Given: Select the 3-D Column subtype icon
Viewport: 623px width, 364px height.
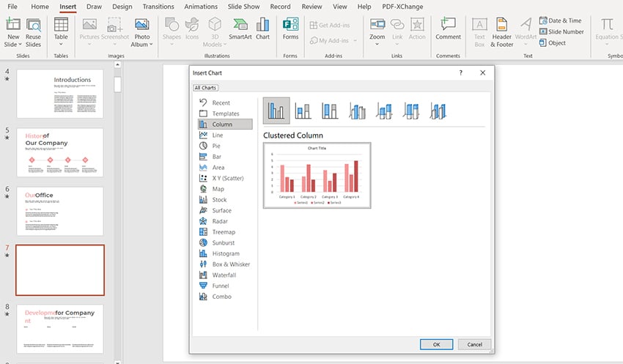Looking at the screenshot, I should tap(438, 111).
